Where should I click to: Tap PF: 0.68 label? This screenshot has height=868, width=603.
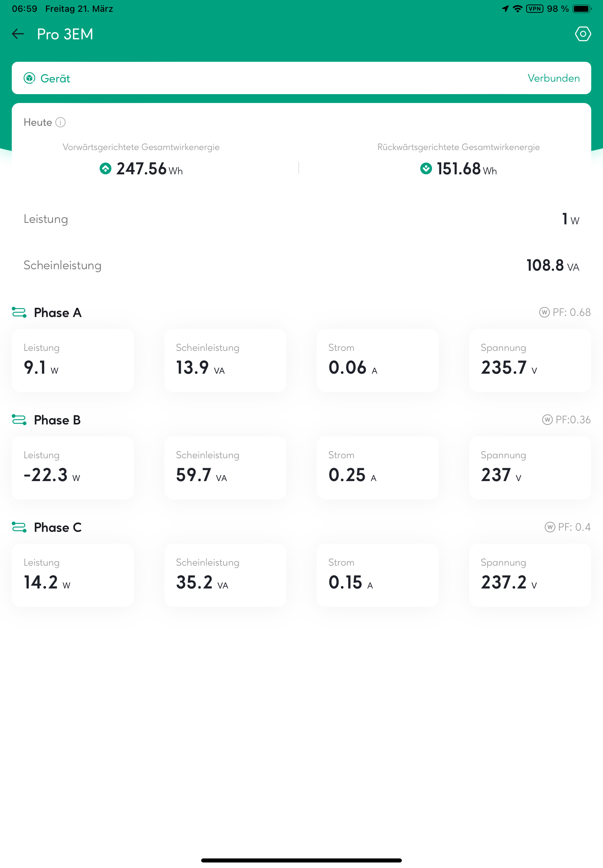point(571,312)
